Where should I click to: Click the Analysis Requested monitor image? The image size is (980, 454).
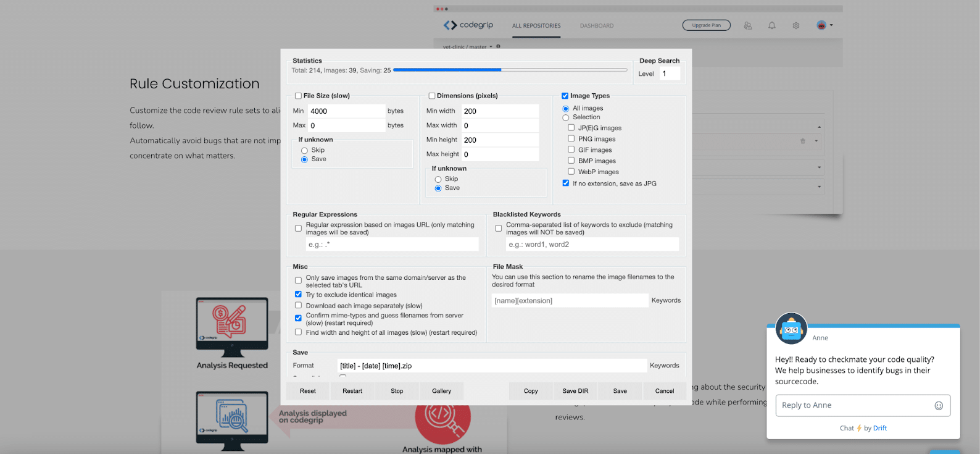232,326
